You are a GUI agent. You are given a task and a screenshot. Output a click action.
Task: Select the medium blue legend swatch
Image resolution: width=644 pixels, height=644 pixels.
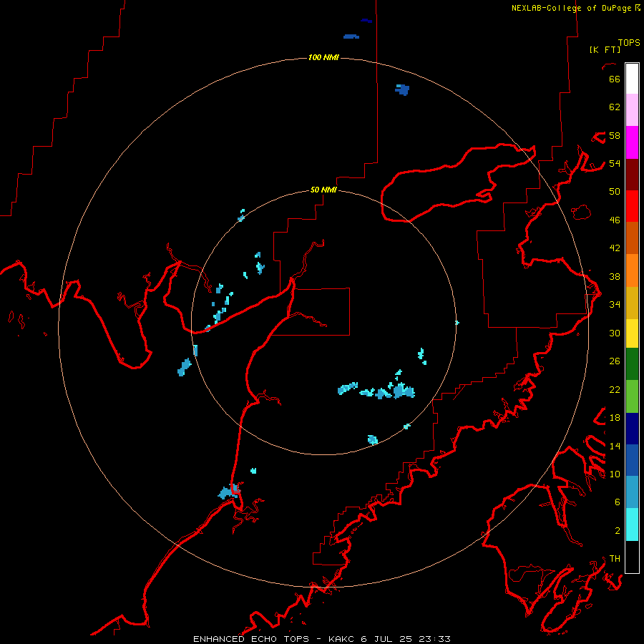pyautogui.click(x=632, y=460)
